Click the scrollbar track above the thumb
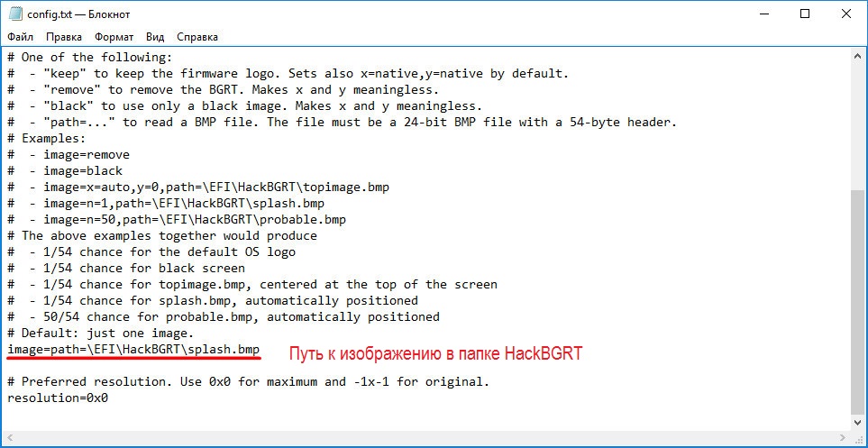 (857, 126)
